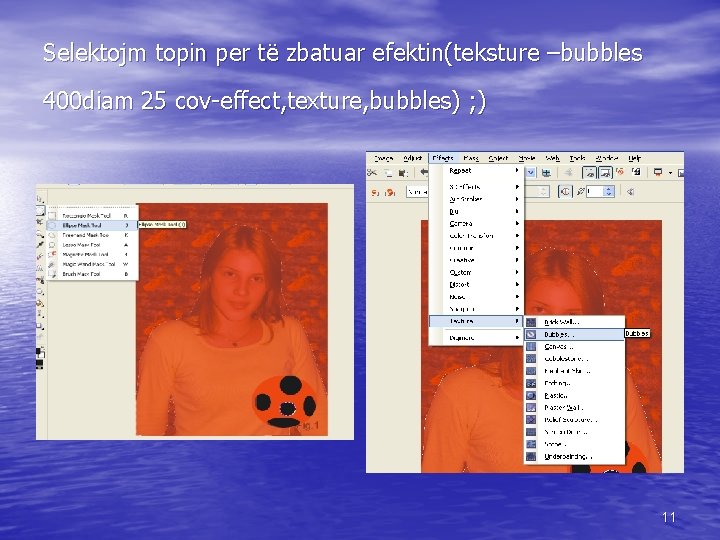Select the Lasso Mask Tool in the flyout
This screenshot has width=720, height=540.
point(92,245)
